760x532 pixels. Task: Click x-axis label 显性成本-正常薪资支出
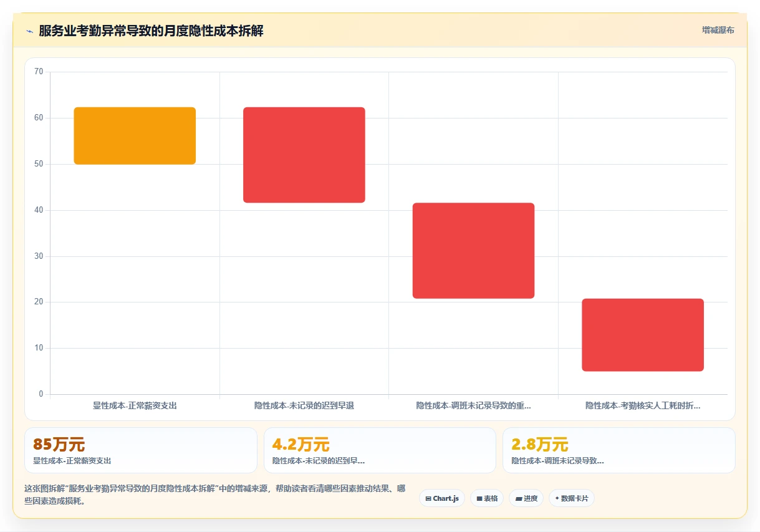pos(135,405)
